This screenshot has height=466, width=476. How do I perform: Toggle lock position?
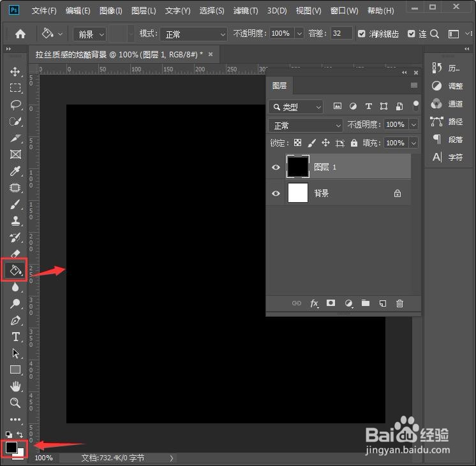point(325,143)
